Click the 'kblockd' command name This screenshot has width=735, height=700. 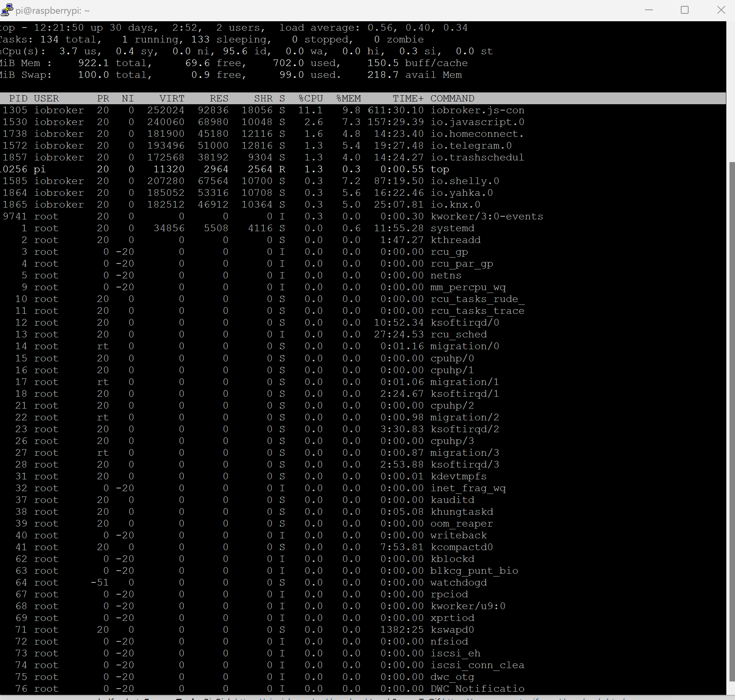click(452, 559)
